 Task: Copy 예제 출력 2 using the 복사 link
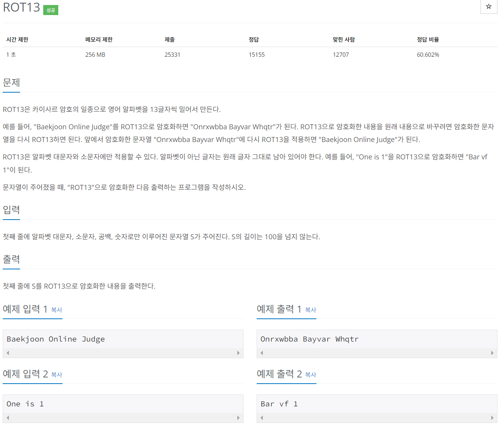[310, 375]
